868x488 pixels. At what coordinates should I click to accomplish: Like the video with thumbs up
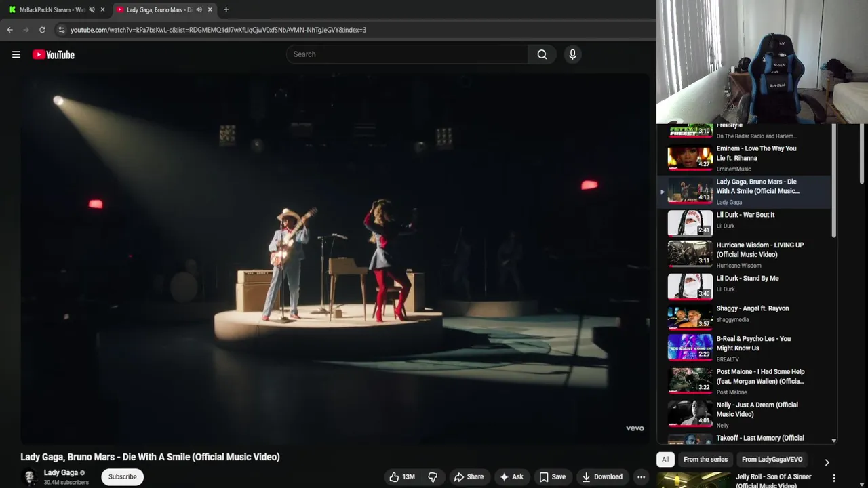401,477
